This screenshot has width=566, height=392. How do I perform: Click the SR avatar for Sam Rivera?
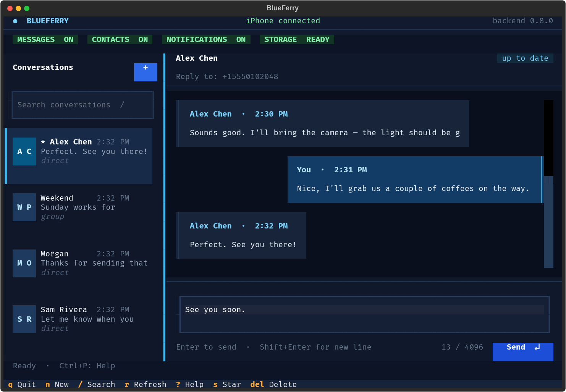coord(24,319)
